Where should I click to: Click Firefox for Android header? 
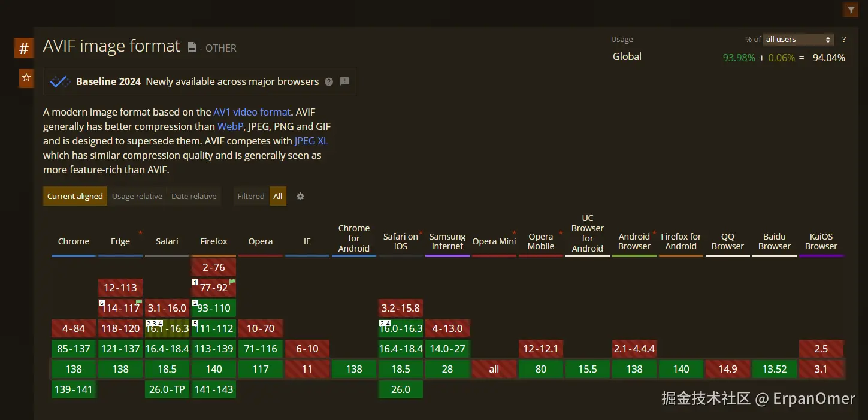(x=681, y=241)
